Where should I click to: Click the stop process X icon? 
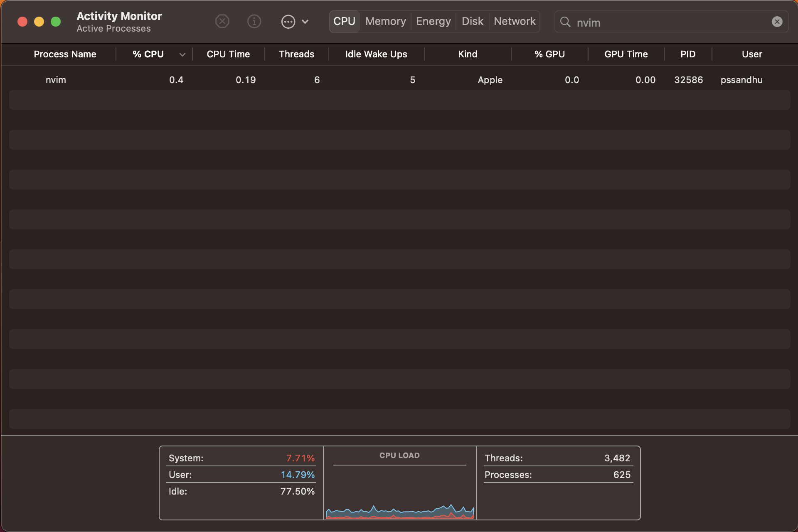222,21
